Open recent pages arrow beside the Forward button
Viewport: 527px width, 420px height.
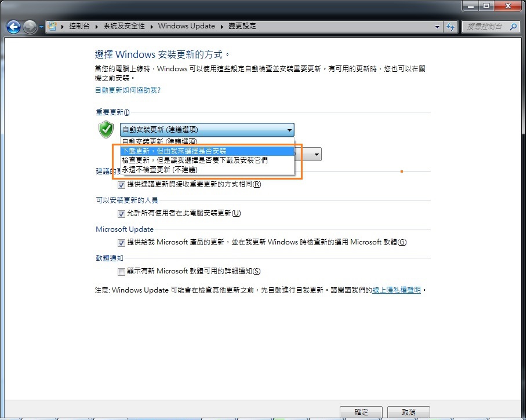click(x=41, y=27)
